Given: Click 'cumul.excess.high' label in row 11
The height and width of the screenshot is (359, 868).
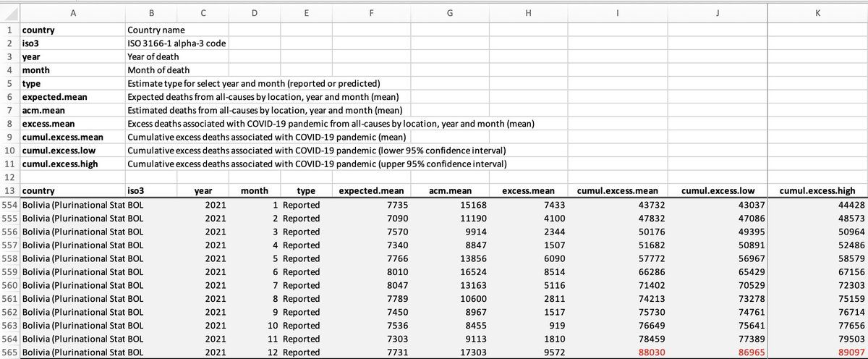Looking at the screenshot, I should [60, 164].
